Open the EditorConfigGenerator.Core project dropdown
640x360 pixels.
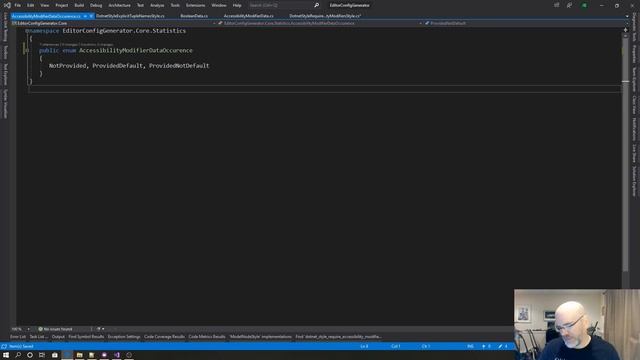pyautogui.click(x=113, y=23)
